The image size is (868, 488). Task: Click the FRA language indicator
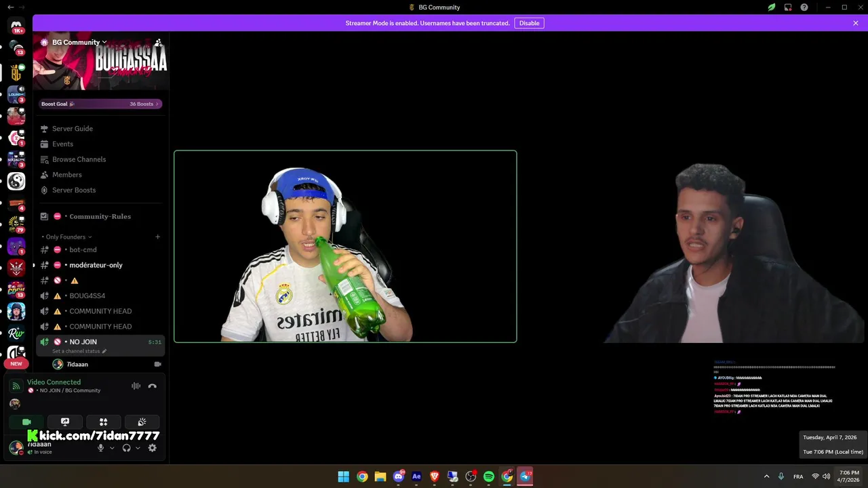click(798, 476)
